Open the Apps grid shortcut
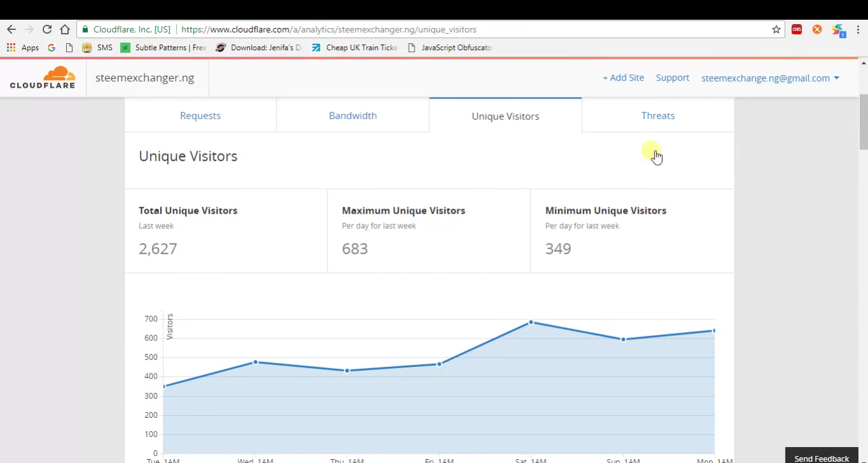The height and width of the screenshot is (463, 868). (23, 48)
